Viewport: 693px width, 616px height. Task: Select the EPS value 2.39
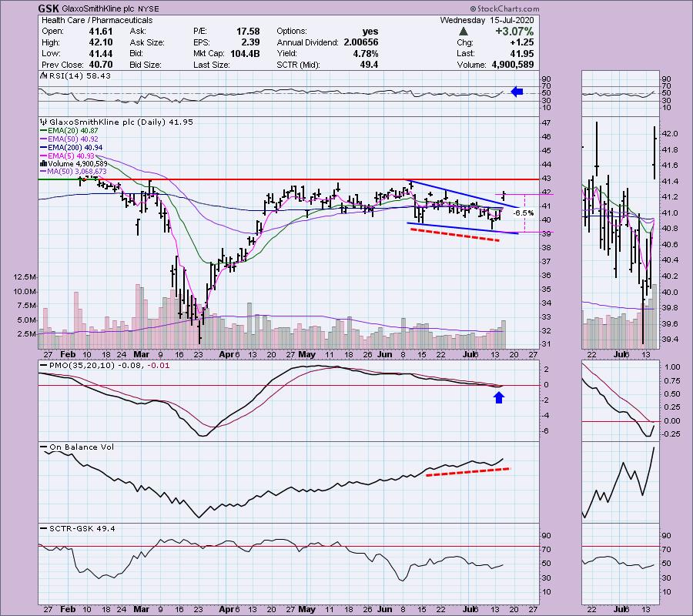point(250,42)
